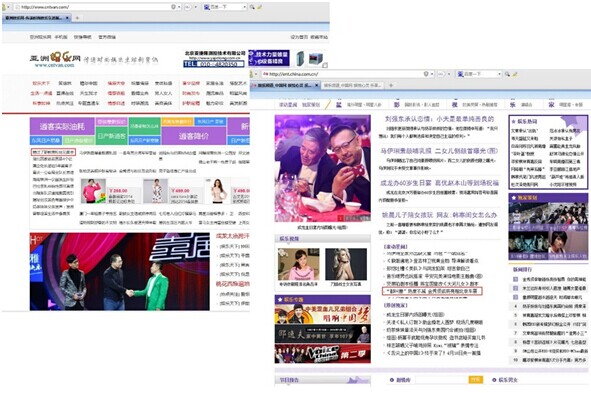Open headline 刘强东承认恋情
The width and height of the screenshot is (591, 393).
439,119
